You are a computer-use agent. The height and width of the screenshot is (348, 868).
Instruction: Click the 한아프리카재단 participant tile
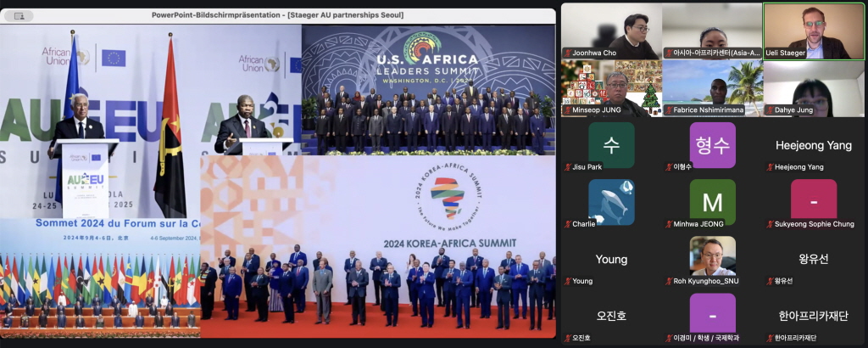[813, 317]
